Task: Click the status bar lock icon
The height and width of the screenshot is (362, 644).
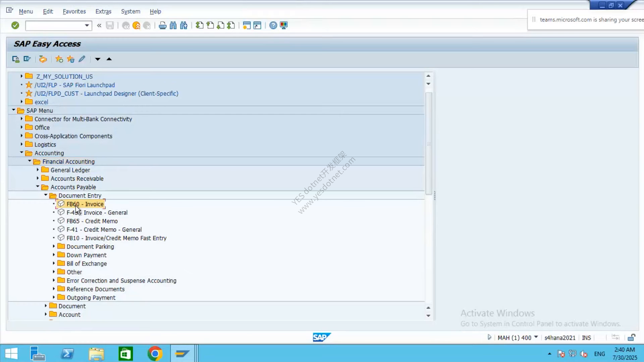Action: pyautogui.click(x=632, y=338)
